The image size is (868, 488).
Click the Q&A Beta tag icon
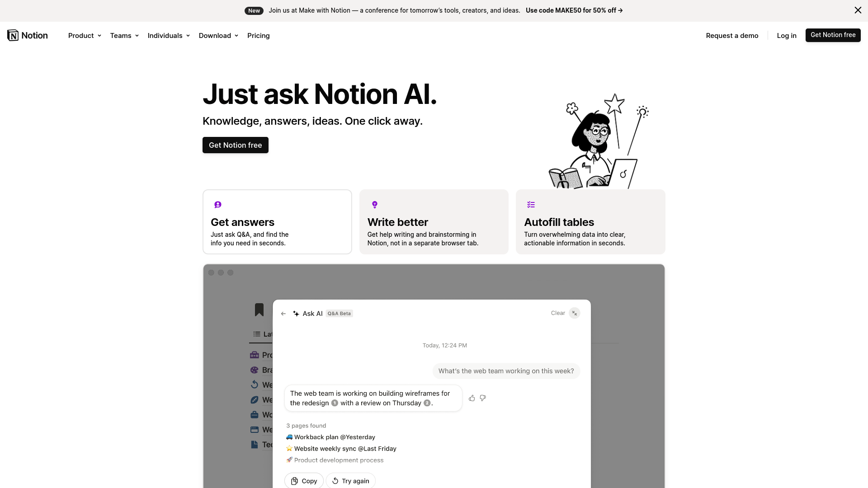tap(339, 313)
